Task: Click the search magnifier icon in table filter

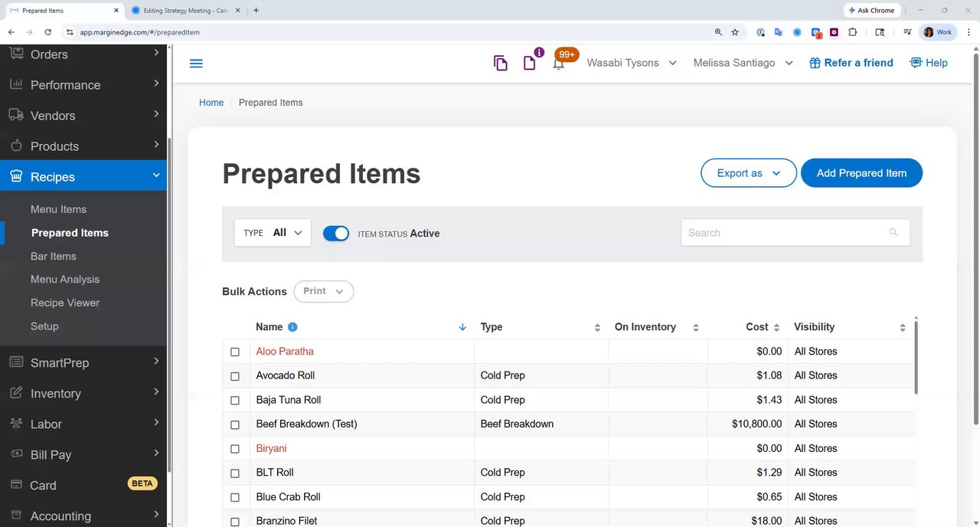Action: [x=893, y=233]
